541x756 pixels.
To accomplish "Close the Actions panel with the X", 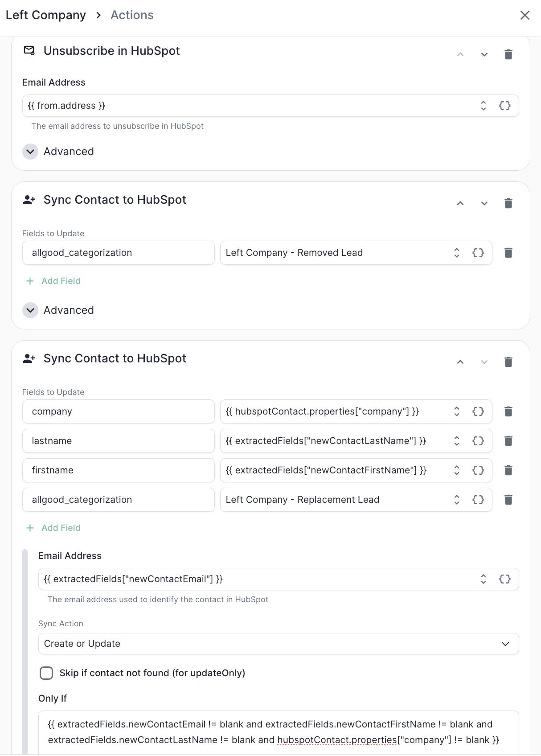I will [525, 15].
